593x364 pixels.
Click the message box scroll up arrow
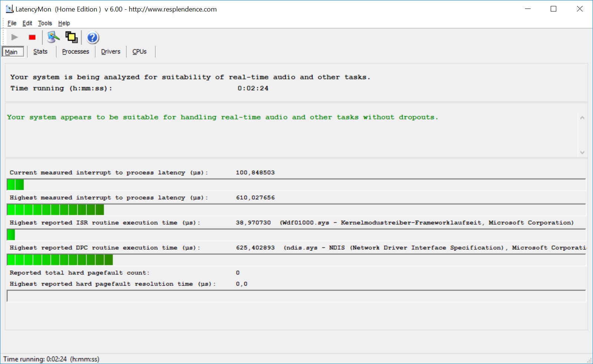(582, 118)
